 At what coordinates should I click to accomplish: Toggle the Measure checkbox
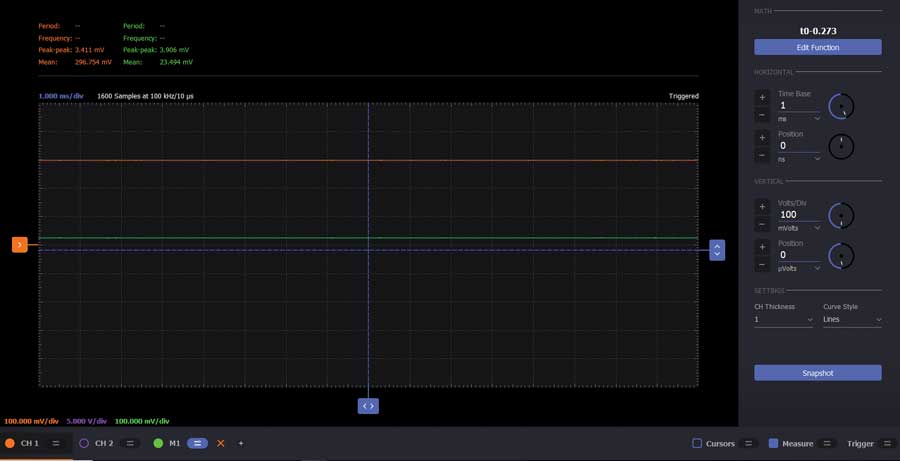(x=774, y=443)
